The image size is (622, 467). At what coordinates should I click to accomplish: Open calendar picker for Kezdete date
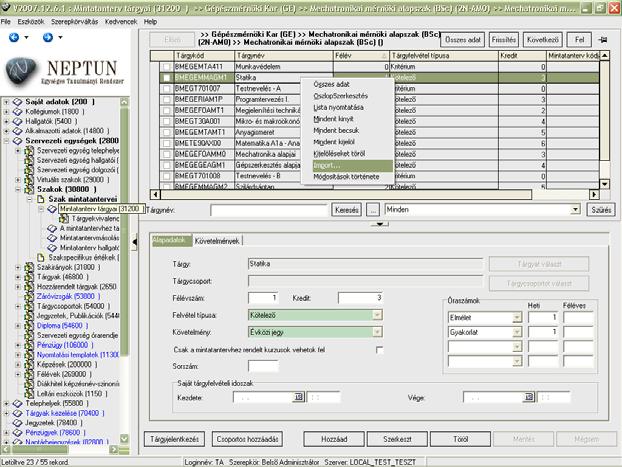coord(298,397)
